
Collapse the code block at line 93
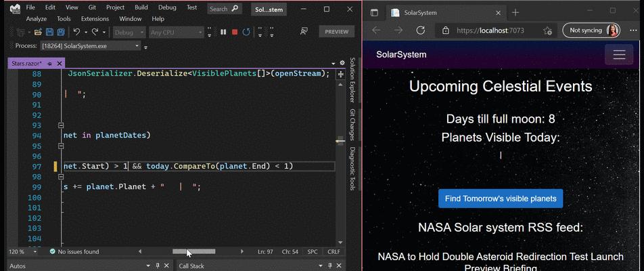61,125
